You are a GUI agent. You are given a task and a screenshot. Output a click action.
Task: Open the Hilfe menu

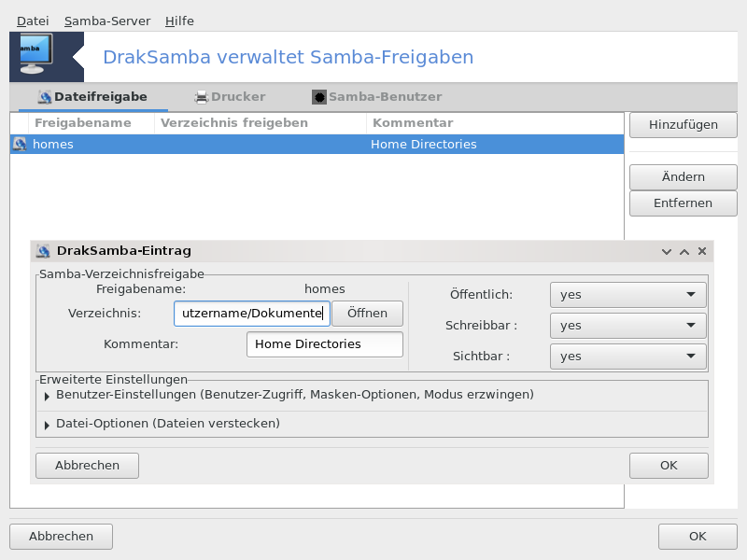pyautogui.click(x=179, y=21)
